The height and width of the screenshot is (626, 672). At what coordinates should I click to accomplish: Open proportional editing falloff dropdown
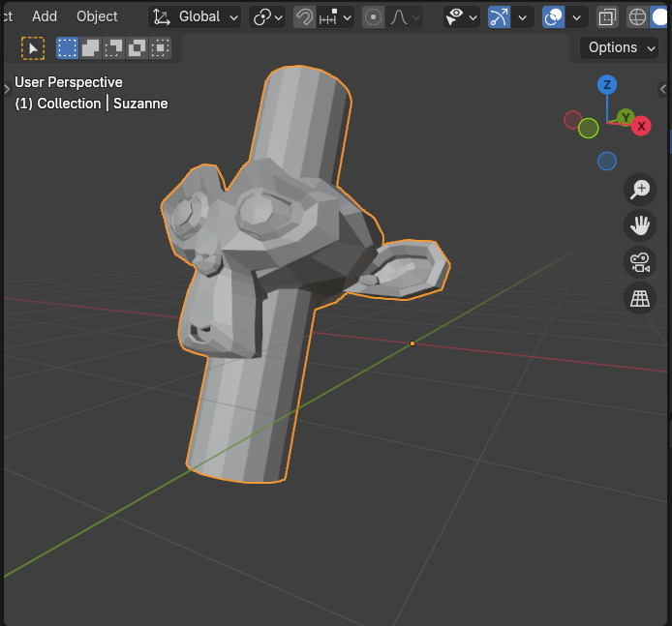pos(404,17)
